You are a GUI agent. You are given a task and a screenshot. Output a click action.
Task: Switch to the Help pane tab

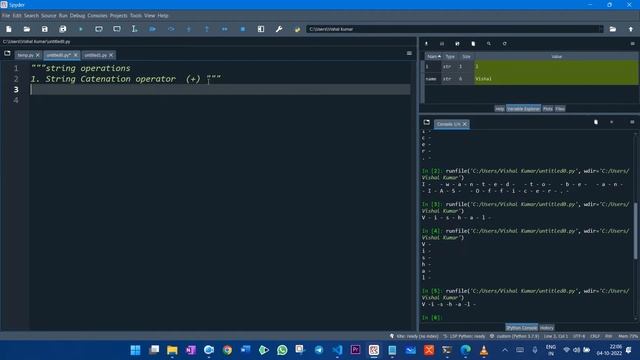[500, 109]
